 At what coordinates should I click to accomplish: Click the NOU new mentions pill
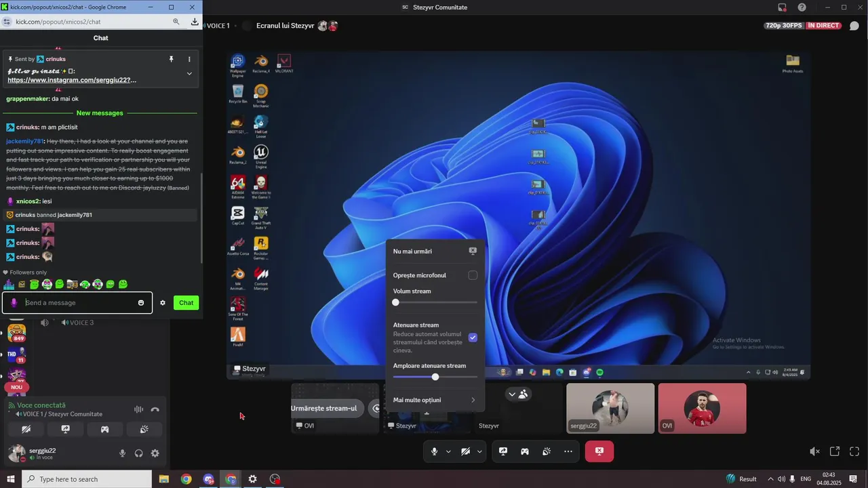[17, 388]
